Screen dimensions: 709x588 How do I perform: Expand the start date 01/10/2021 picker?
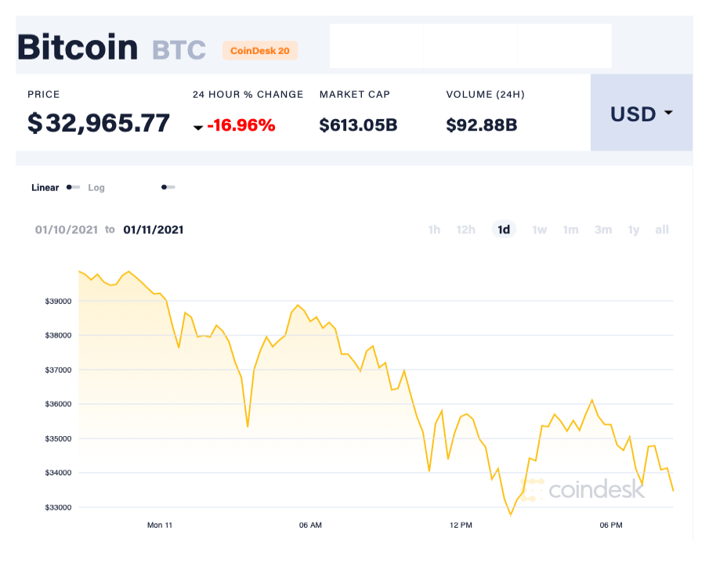[x=67, y=229]
